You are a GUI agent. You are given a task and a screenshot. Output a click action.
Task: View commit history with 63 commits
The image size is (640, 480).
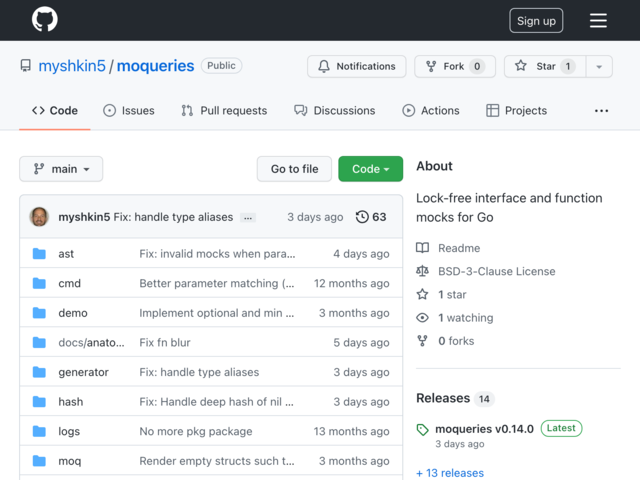tap(371, 217)
